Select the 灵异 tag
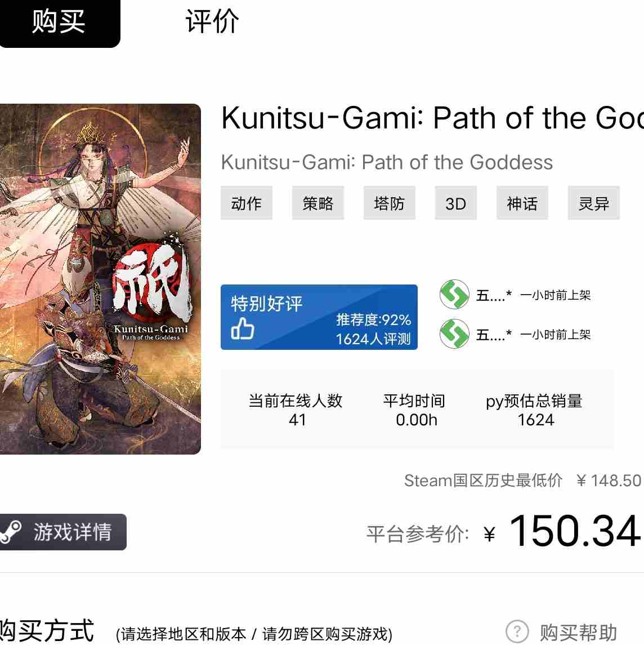Image resolution: width=644 pixels, height=645 pixels. coord(593,203)
